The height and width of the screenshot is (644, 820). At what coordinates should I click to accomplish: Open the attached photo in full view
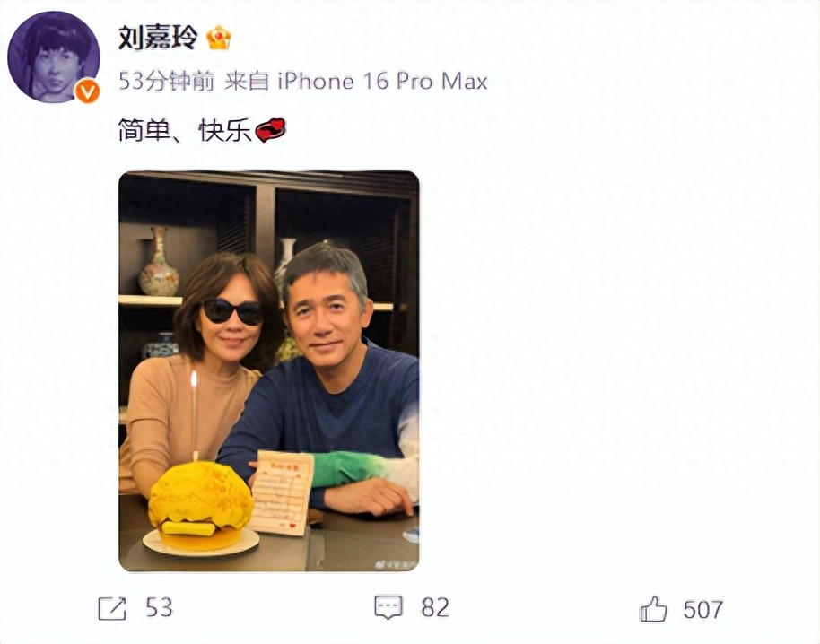[269, 371]
